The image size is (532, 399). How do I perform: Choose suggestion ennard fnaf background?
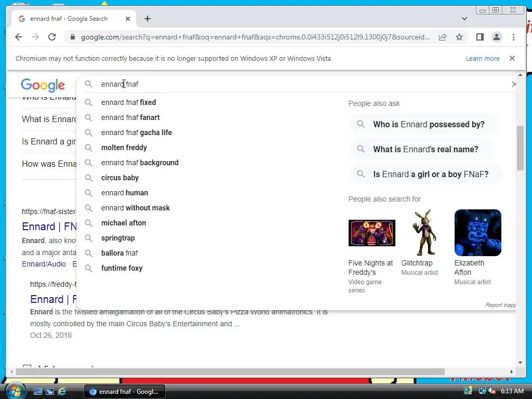pos(139,163)
